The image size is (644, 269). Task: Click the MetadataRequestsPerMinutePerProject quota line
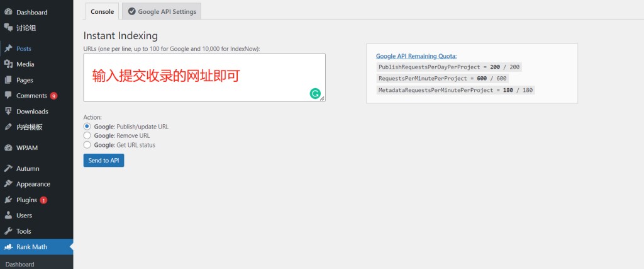[455, 89]
